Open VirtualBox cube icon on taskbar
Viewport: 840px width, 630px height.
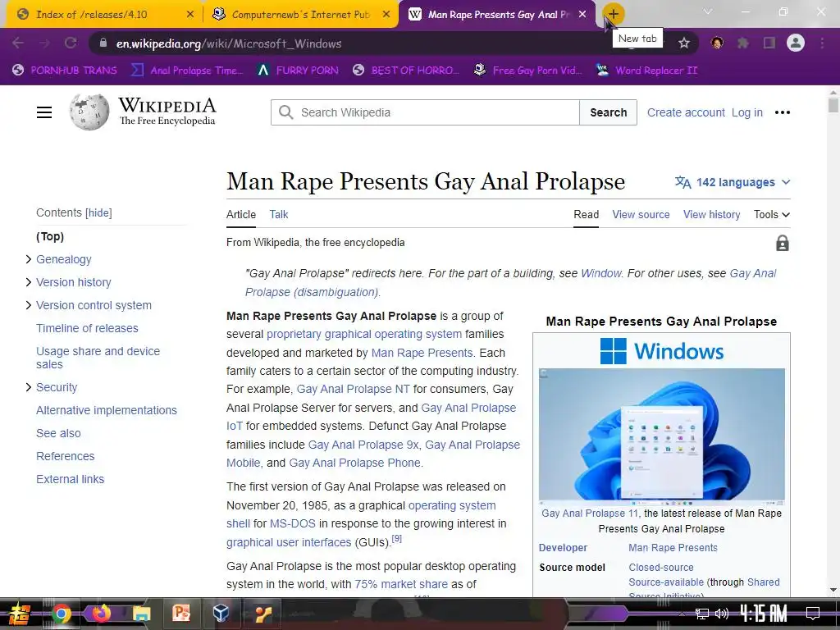(x=221, y=613)
